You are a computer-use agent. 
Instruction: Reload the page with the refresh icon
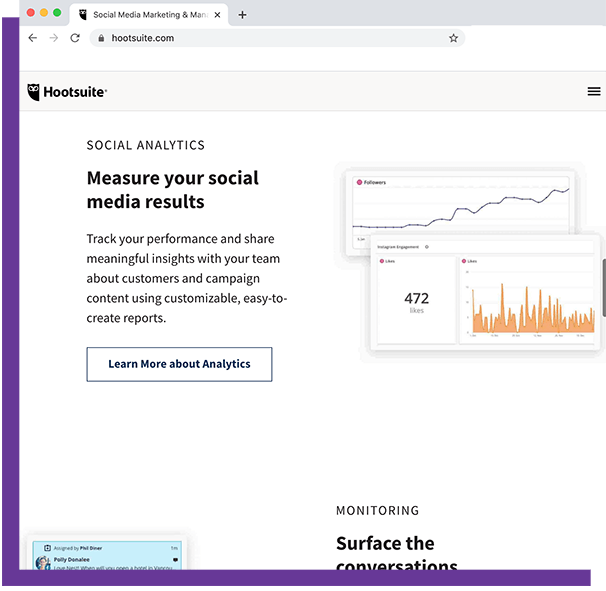(x=75, y=38)
